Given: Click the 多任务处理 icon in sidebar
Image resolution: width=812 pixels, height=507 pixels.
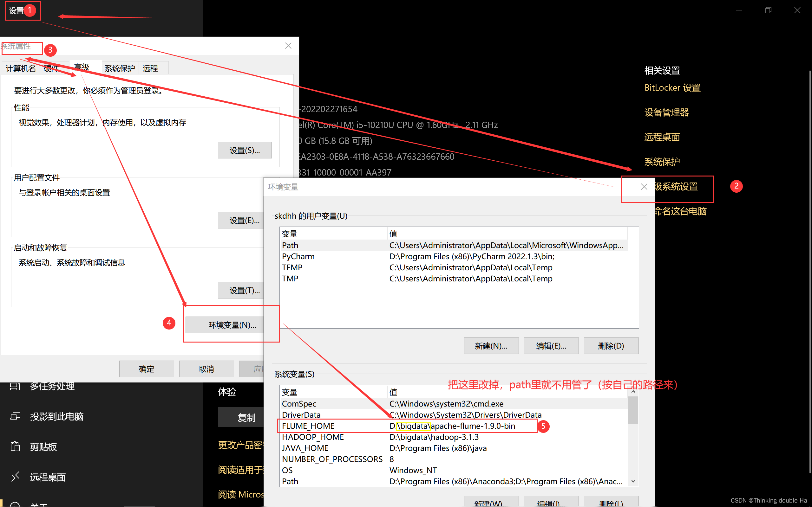Looking at the screenshot, I should pyautogui.click(x=15, y=386).
